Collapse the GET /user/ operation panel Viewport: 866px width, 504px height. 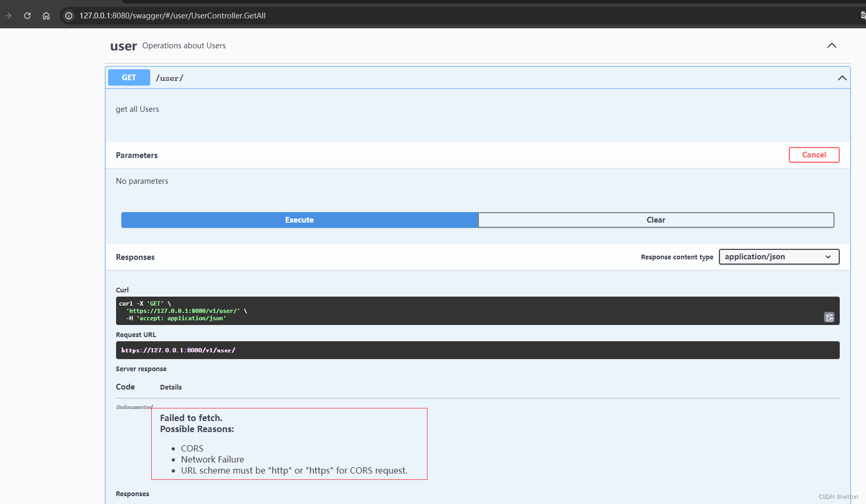click(842, 78)
